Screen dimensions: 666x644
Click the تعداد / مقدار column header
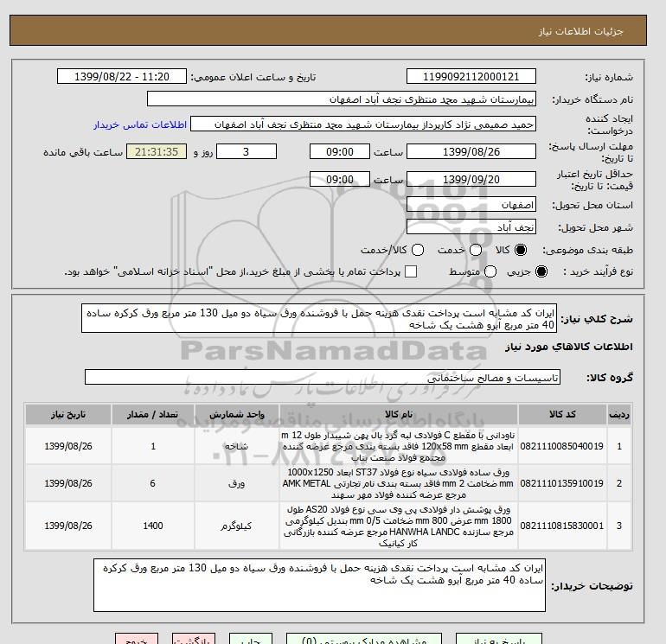tap(153, 414)
